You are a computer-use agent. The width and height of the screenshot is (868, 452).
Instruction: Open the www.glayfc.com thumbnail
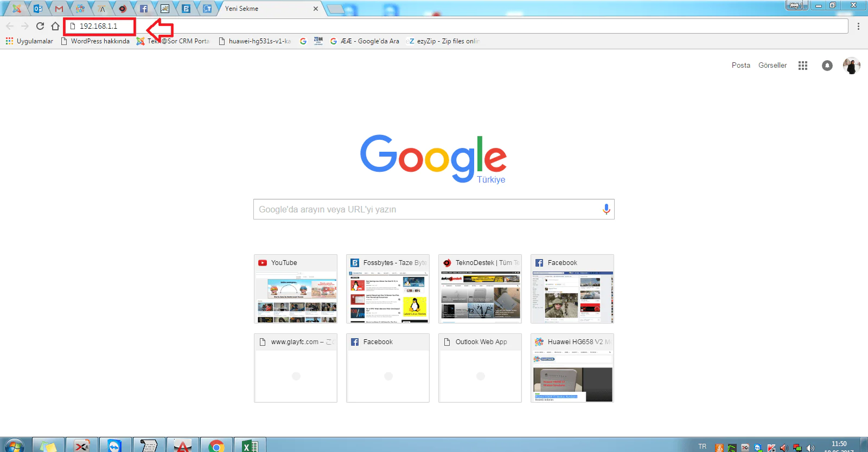(296, 368)
